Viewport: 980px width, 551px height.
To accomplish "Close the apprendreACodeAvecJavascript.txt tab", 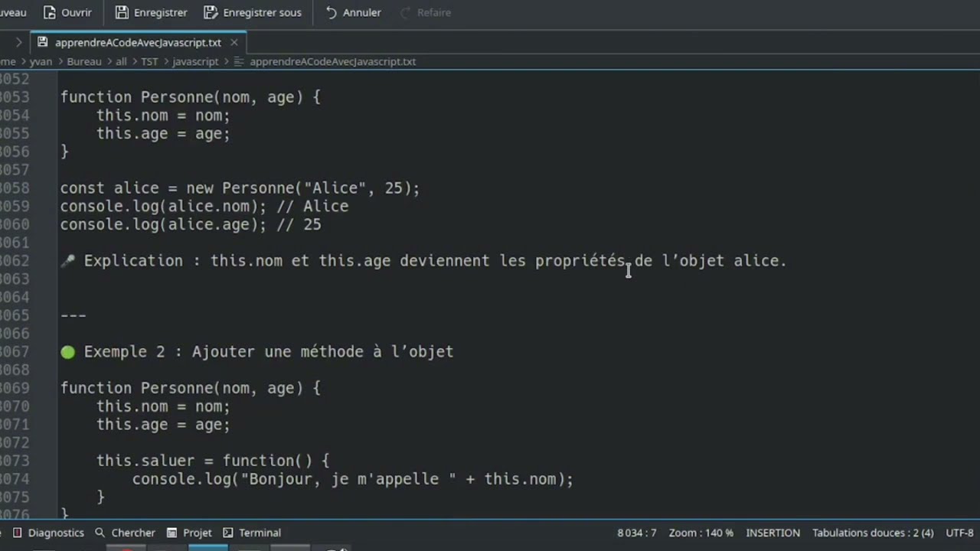I will pyautogui.click(x=234, y=43).
